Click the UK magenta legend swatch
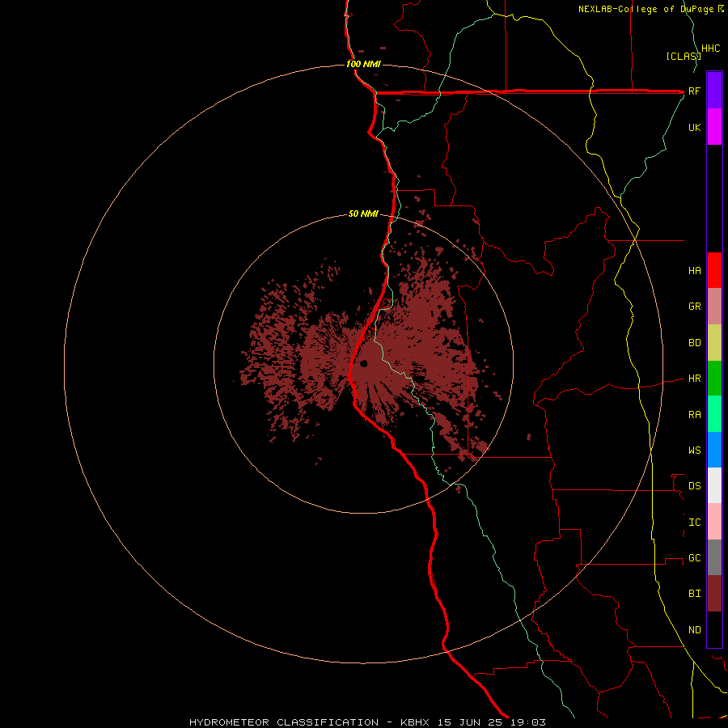Screen dimensions: 728x728 [x=714, y=127]
